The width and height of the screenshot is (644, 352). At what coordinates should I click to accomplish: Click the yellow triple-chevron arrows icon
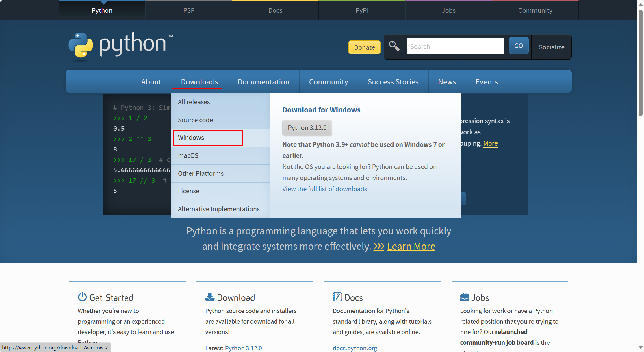click(x=378, y=246)
